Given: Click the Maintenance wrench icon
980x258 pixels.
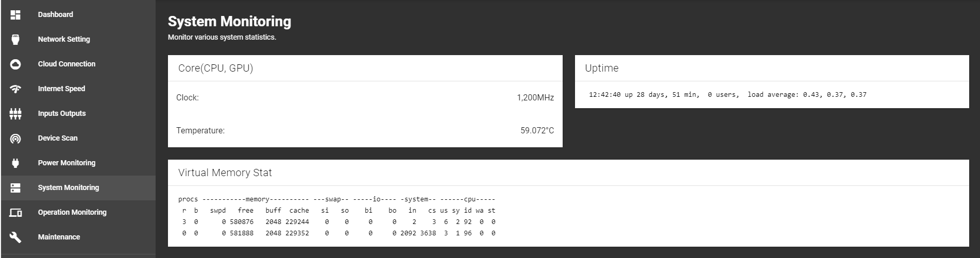Looking at the screenshot, I should [x=15, y=237].
